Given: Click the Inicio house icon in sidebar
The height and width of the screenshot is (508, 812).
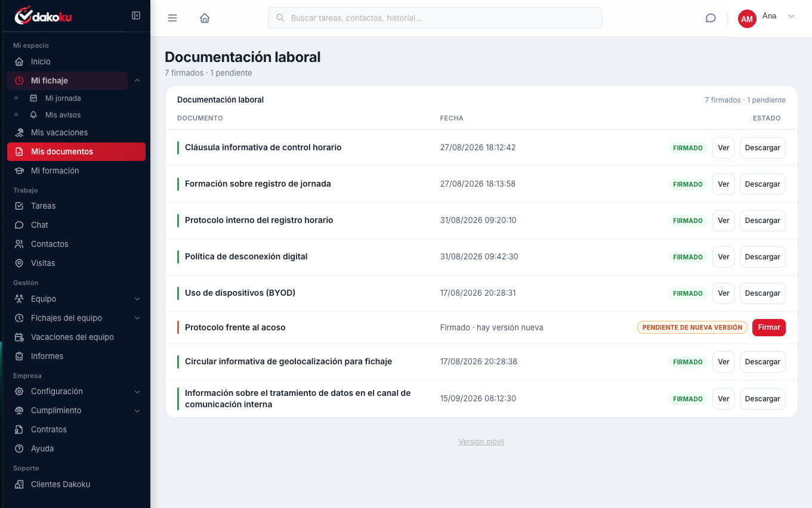Looking at the screenshot, I should pos(19,61).
